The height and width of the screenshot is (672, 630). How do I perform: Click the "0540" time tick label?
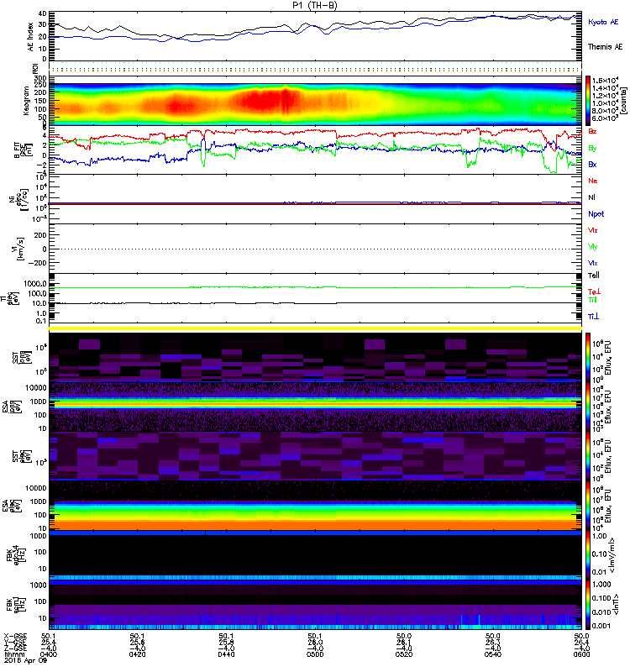point(492,654)
